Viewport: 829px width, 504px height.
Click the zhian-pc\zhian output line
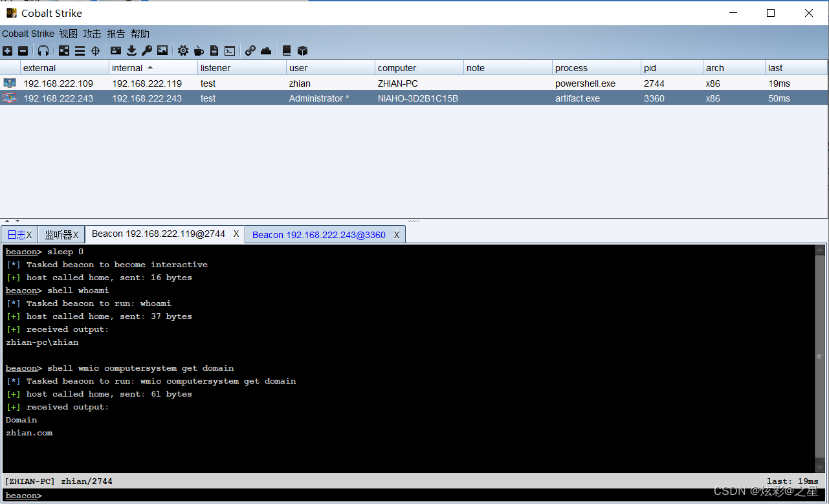click(x=42, y=342)
